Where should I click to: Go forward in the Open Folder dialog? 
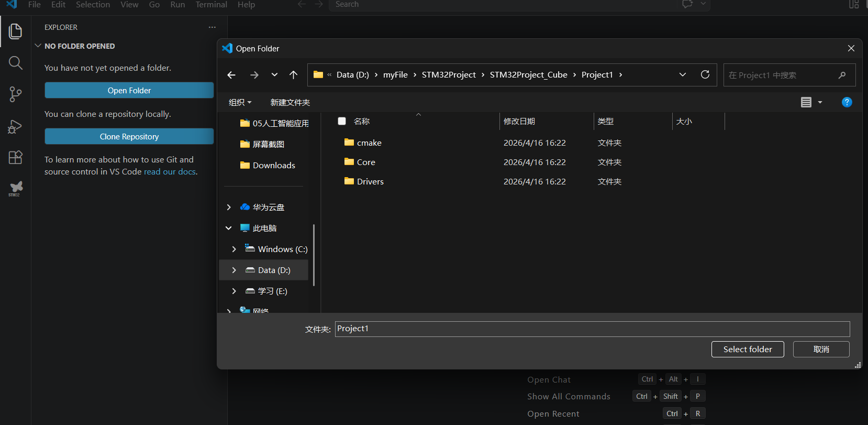click(254, 75)
